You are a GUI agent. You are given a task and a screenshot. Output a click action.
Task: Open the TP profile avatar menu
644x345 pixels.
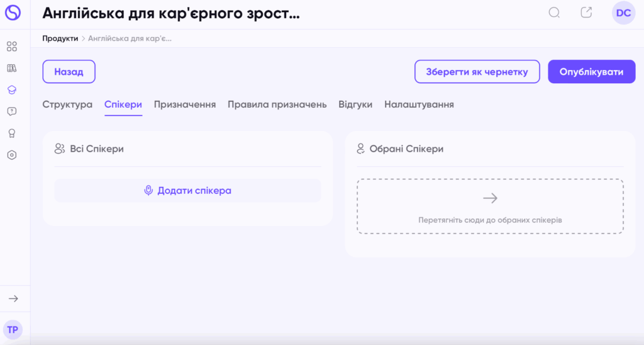click(13, 330)
